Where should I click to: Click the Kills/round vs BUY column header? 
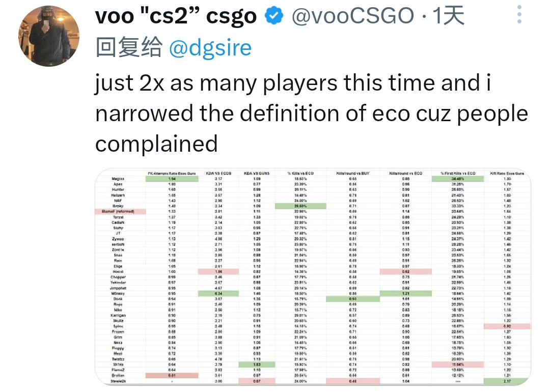[353, 173]
